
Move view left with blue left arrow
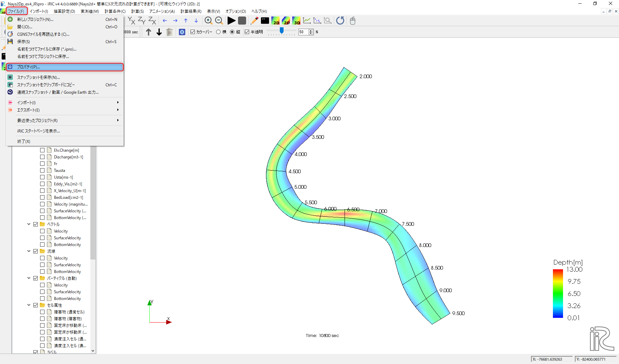tap(165, 21)
